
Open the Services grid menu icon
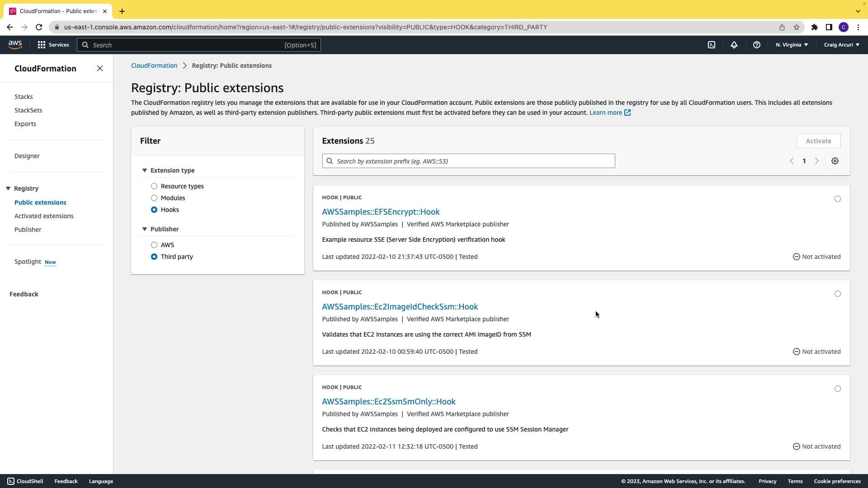tap(42, 45)
